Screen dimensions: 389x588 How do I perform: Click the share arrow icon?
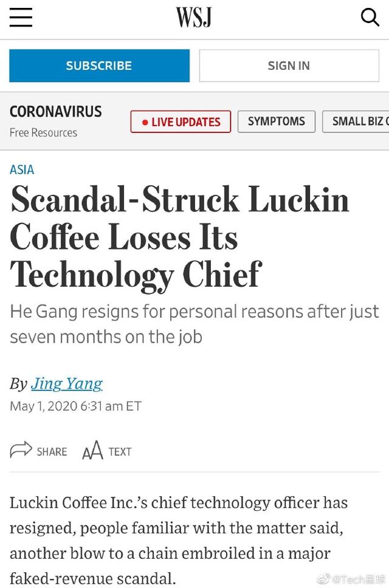tap(21, 451)
